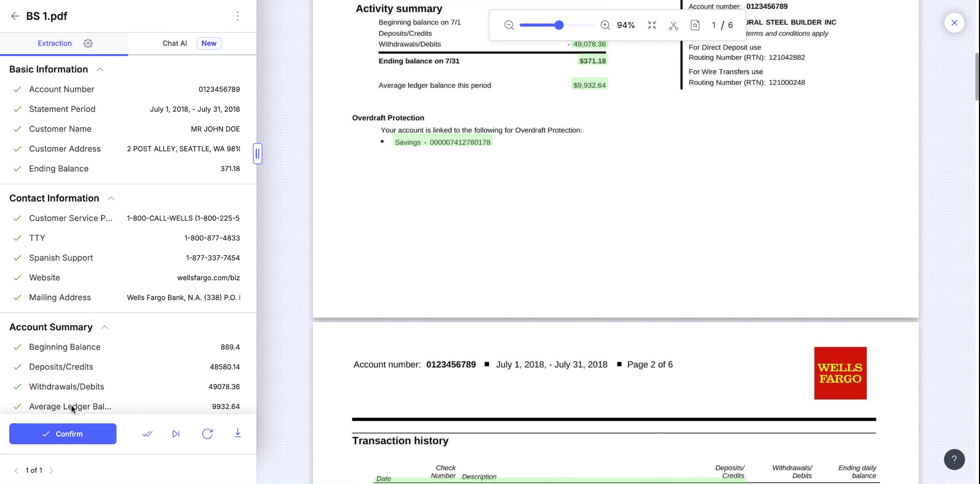The height and width of the screenshot is (484, 980).
Task: Click the page number 1 / 6 indicator
Action: pos(722,25)
